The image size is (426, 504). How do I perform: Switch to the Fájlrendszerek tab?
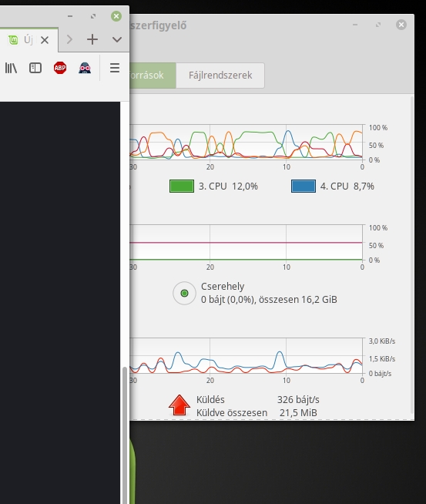click(220, 76)
